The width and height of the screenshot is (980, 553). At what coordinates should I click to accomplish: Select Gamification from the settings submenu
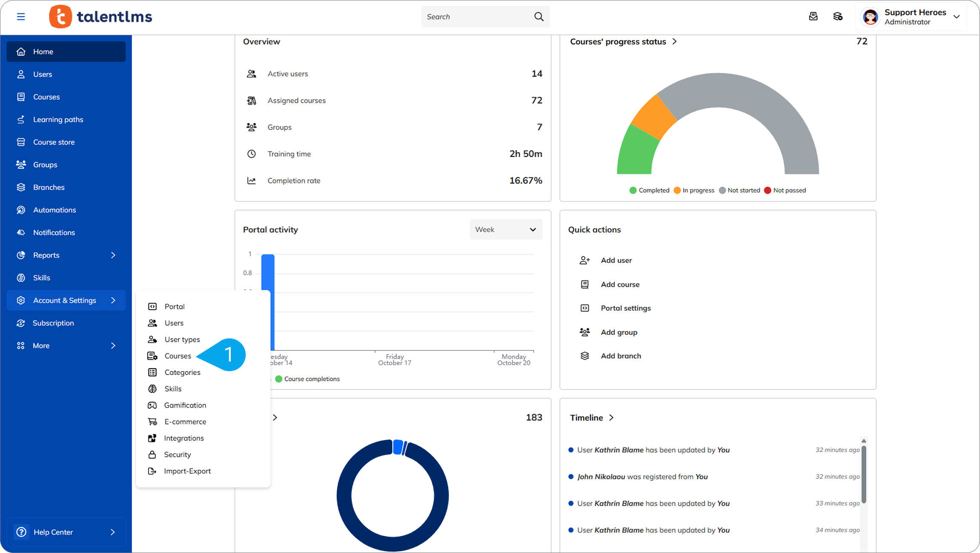(x=185, y=405)
